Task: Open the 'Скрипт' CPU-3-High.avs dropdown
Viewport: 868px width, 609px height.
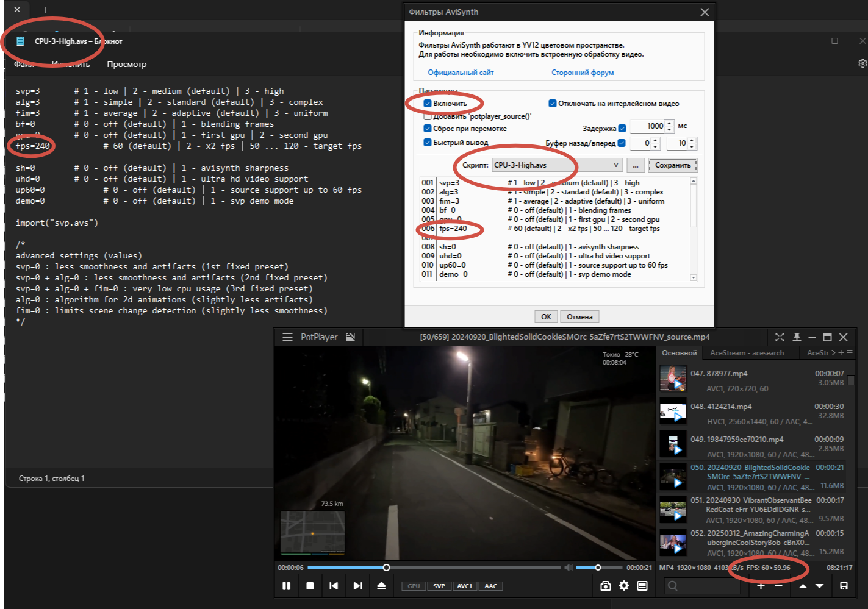Action: (x=557, y=165)
